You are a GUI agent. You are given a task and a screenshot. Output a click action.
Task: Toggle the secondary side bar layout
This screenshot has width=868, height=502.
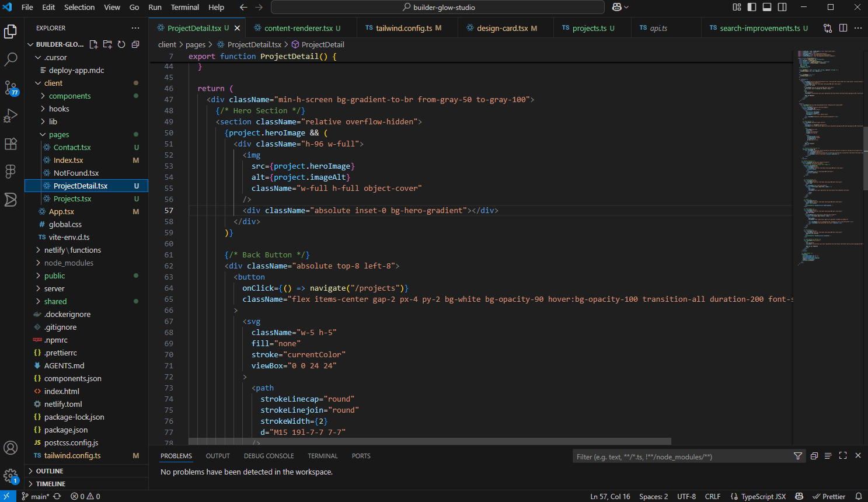click(x=782, y=7)
